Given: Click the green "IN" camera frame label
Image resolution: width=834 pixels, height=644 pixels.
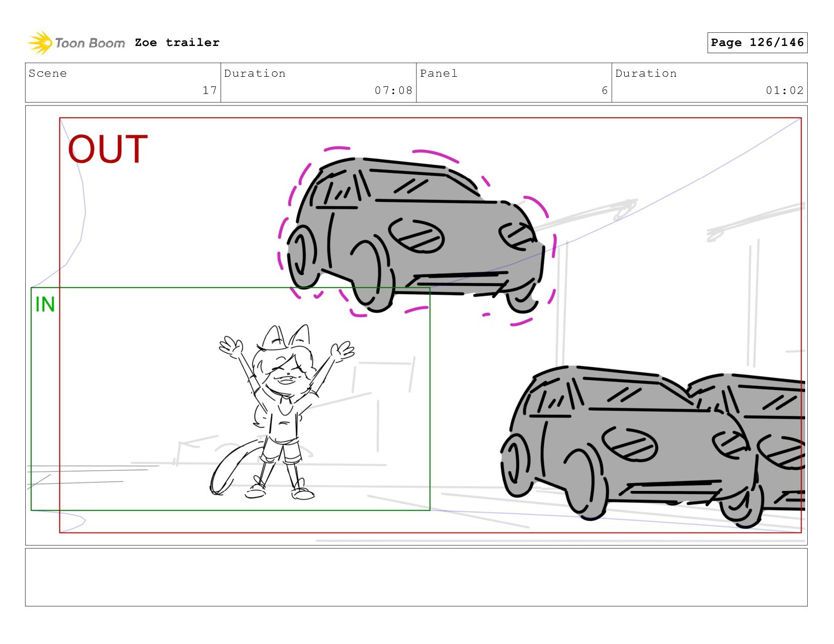Looking at the screenshot, I should 45,305.
